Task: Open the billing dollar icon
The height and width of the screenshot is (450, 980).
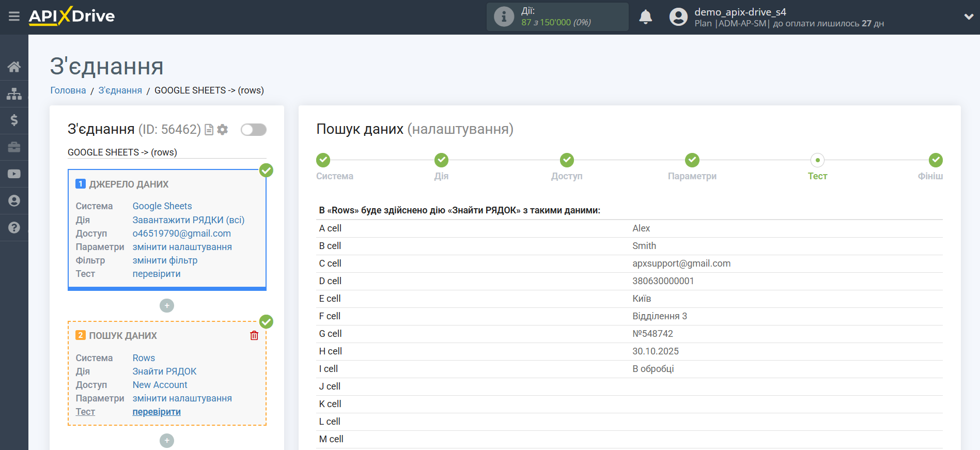Action: pos(14,120)
